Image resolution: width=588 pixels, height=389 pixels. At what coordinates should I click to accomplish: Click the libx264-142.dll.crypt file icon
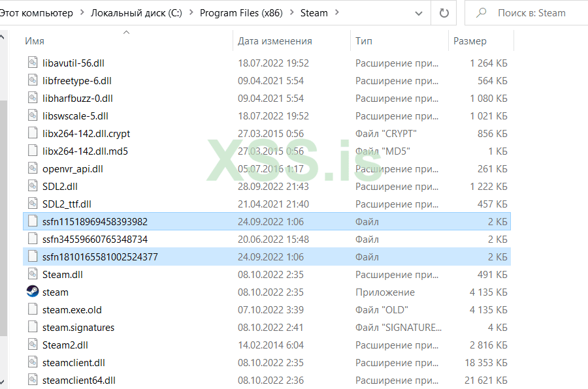(33, 132)
